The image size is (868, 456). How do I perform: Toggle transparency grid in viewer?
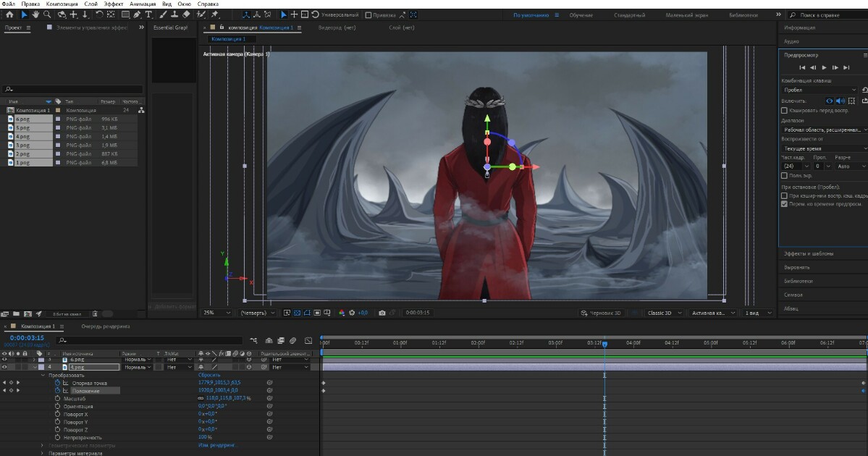click(298, 313)
